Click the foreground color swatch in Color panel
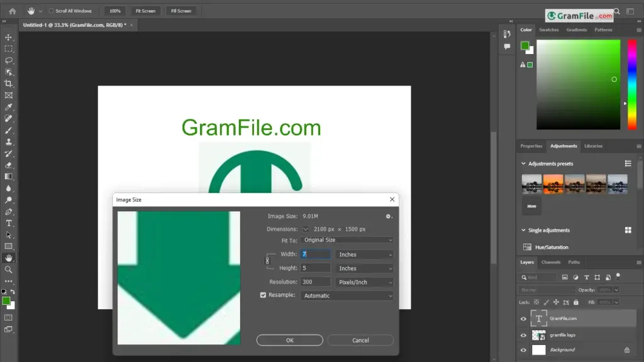This screenshot has width=644, height=362. click(x=525, y=45)
